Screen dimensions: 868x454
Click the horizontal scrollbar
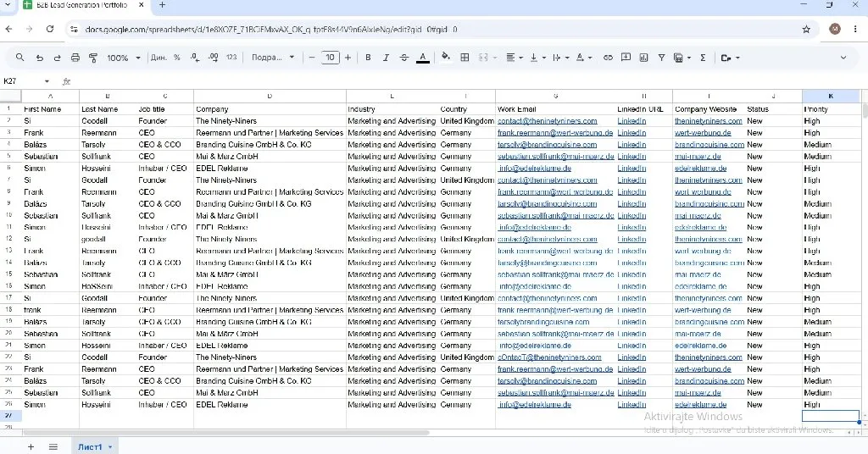(225, 433)
